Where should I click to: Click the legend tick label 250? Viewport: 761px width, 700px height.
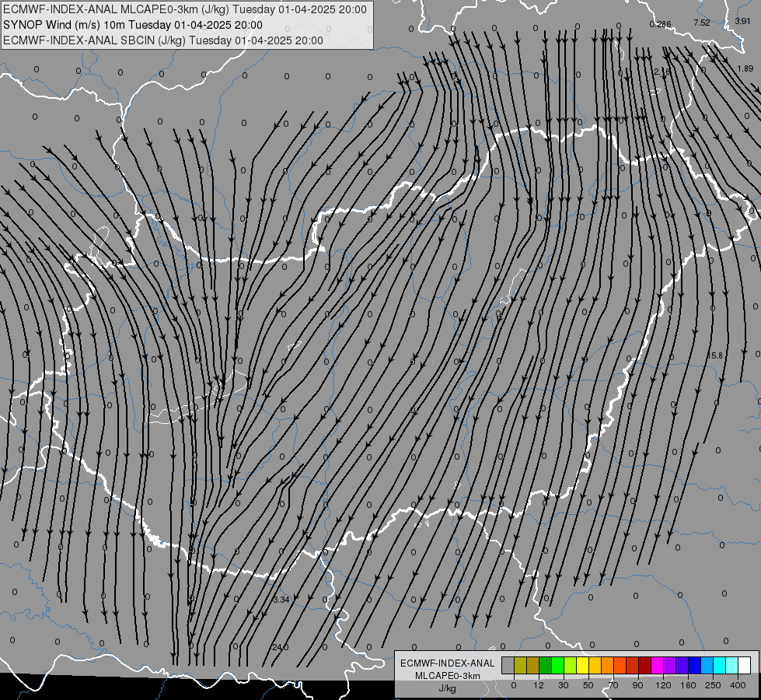pyautogui.click(x=713, y=685)
